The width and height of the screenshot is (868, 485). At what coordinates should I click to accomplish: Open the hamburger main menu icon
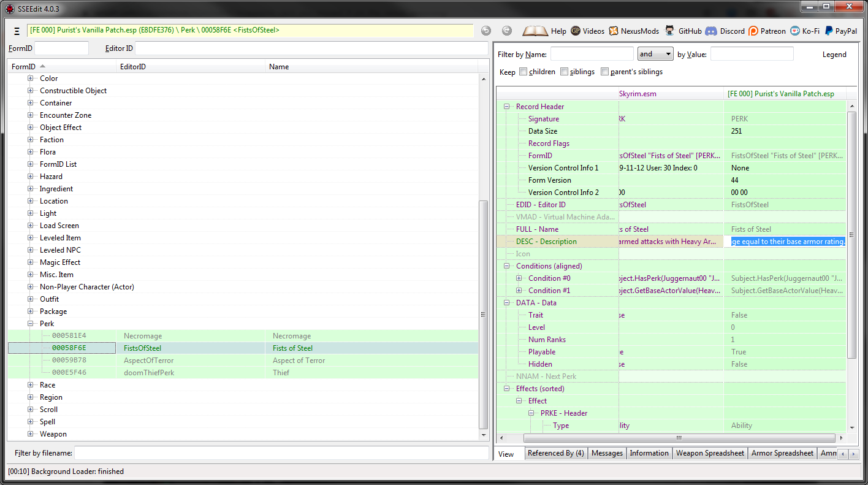point(17,31)
